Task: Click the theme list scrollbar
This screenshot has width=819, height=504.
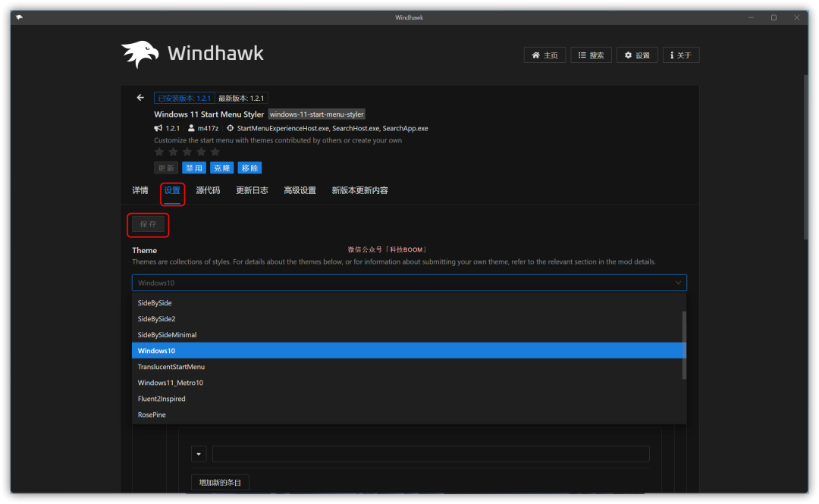Action: (x=684, y=346)
